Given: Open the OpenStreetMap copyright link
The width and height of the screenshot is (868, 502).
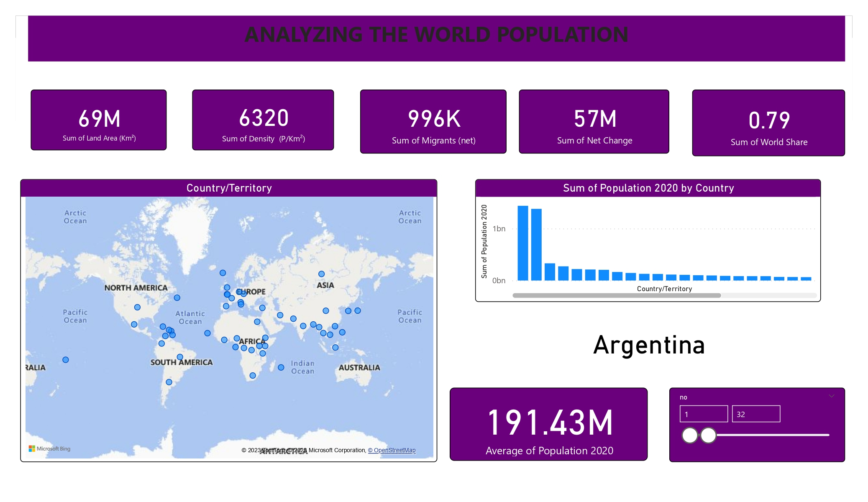Looking at the screenshot, I should tap(392, 450).
